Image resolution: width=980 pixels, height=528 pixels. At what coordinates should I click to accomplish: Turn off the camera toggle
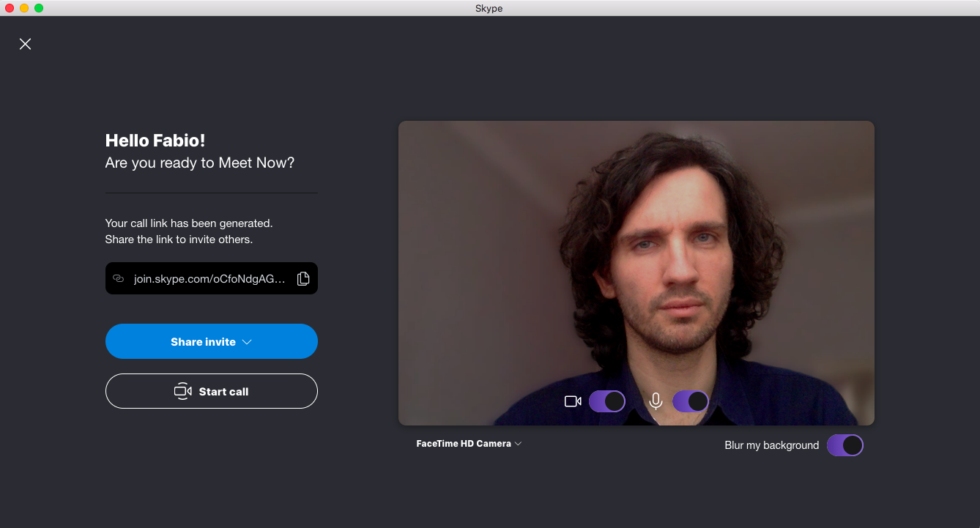click(607, 401)
